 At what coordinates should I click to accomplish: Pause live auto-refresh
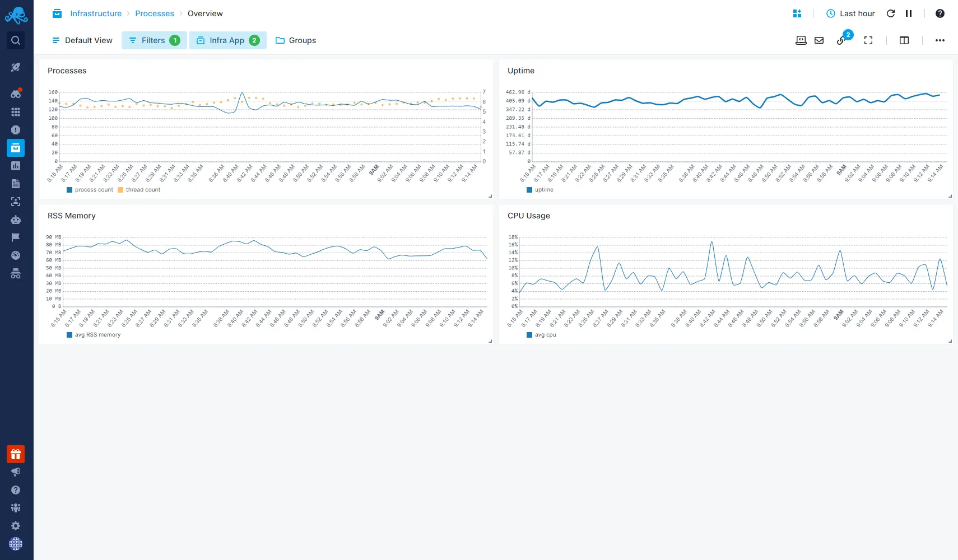909,13
